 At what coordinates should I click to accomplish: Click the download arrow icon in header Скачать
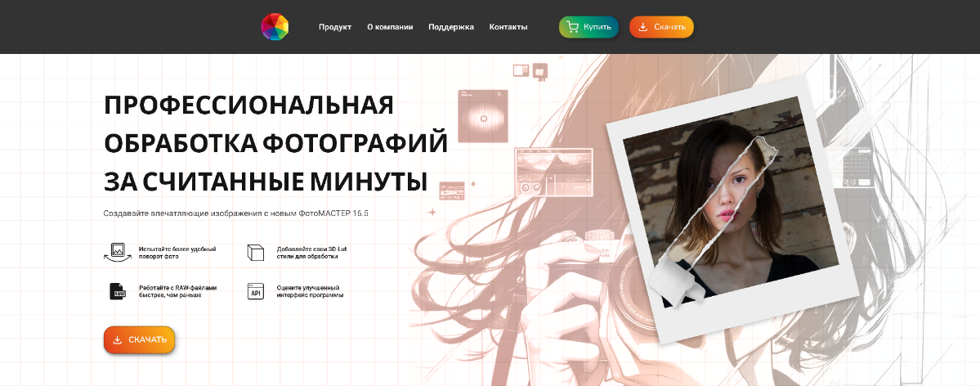643,27
